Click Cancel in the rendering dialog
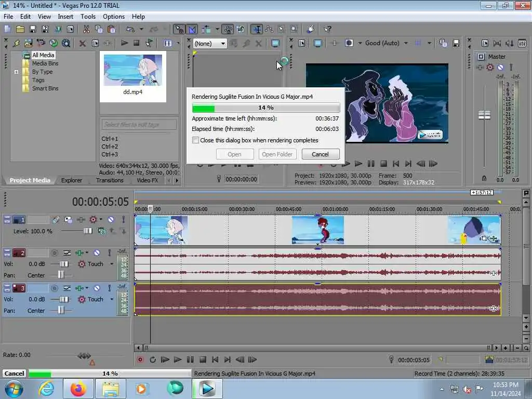532x399 pixels. coord(320,154)
